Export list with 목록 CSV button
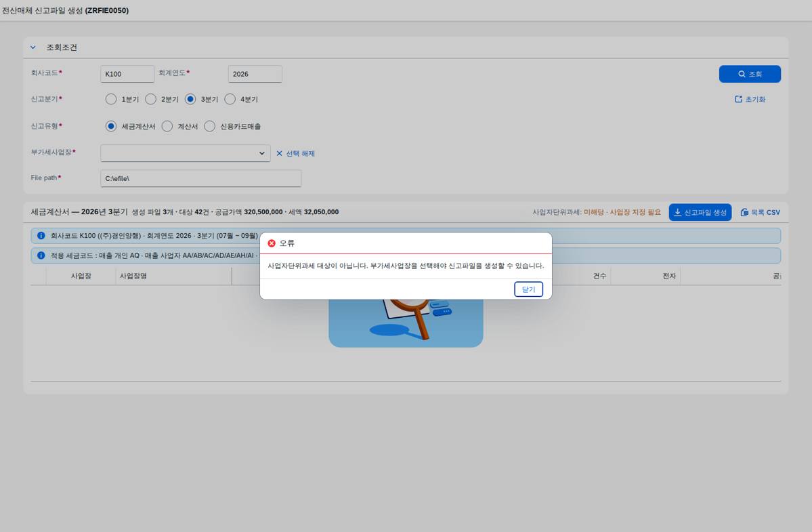 click(x=761, y=212)
